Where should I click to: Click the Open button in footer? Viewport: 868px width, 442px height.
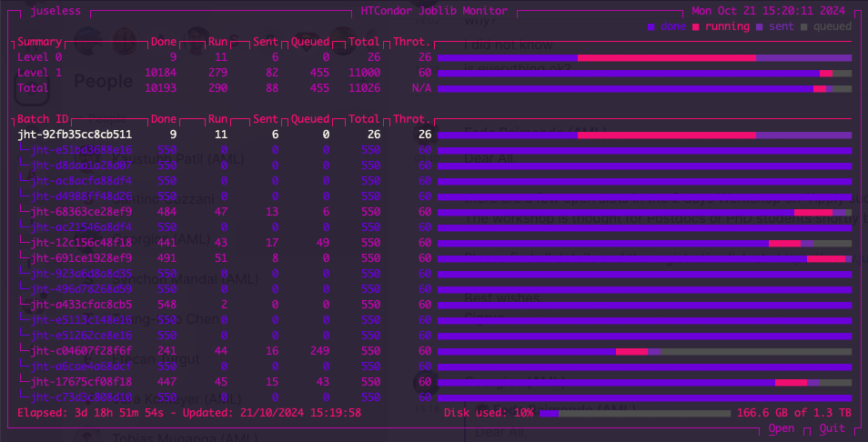781,428
